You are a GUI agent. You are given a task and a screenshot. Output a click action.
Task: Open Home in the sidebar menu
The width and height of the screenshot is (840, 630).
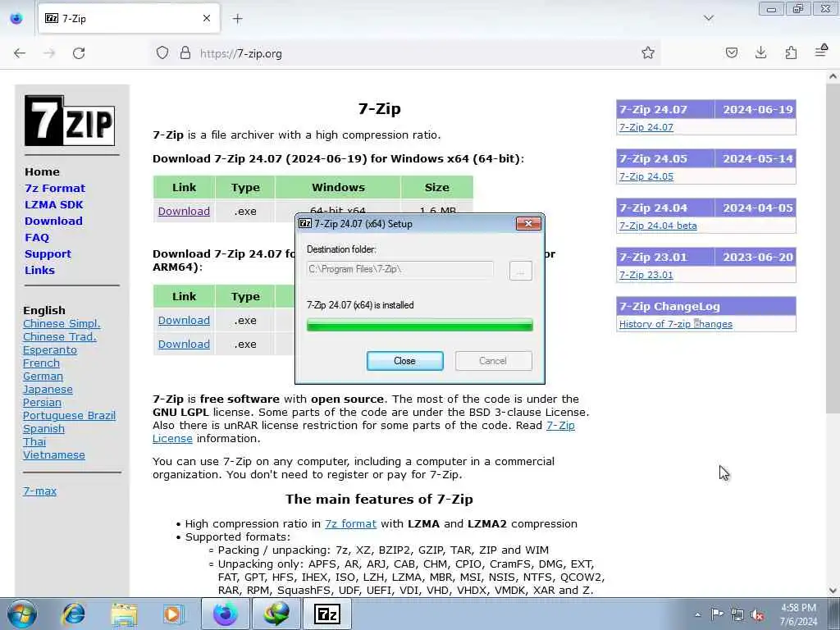click(x=42, y=172)
